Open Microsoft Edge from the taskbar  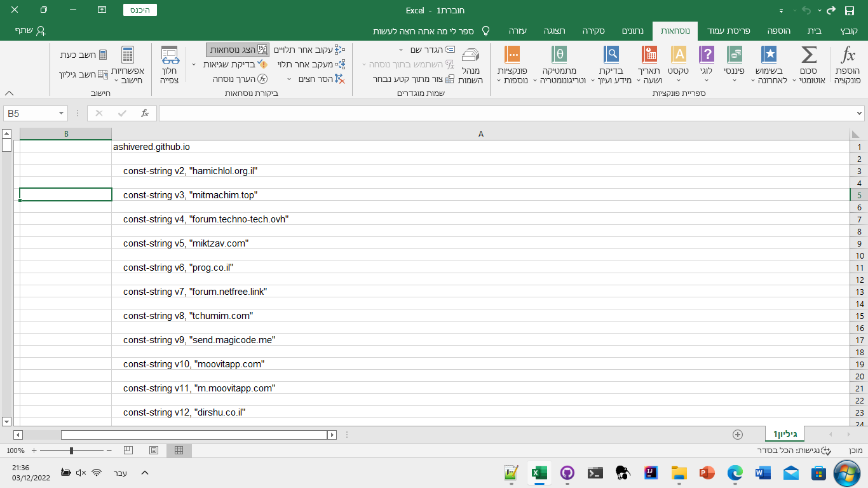pyautogui.click(x=735, y=473)
